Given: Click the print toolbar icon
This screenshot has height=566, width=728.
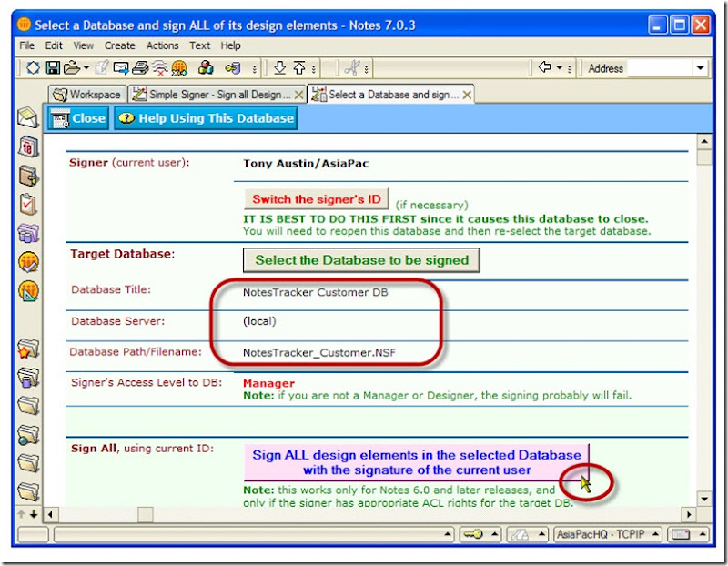Looking at the screenshot, I should click(x=140, y=68).
